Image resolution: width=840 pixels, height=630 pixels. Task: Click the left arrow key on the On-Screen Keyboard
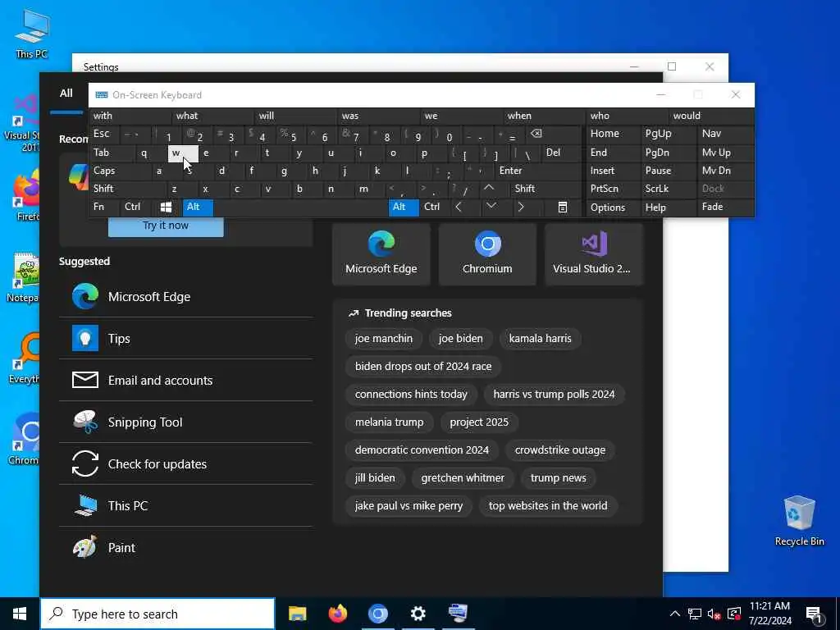[x=459, y=207]
